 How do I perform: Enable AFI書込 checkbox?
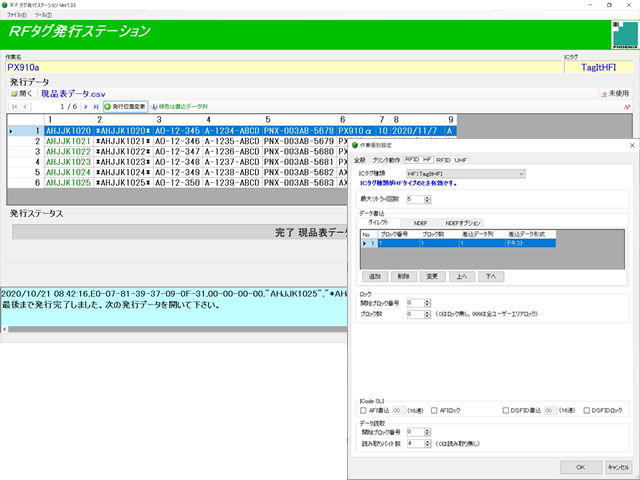point(363,410)
